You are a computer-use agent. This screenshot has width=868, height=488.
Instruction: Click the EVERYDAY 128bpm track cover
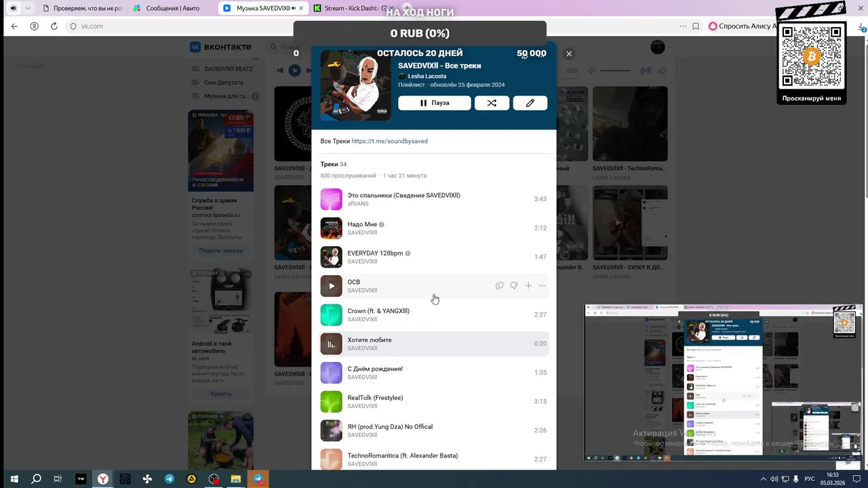click(331, 257)
